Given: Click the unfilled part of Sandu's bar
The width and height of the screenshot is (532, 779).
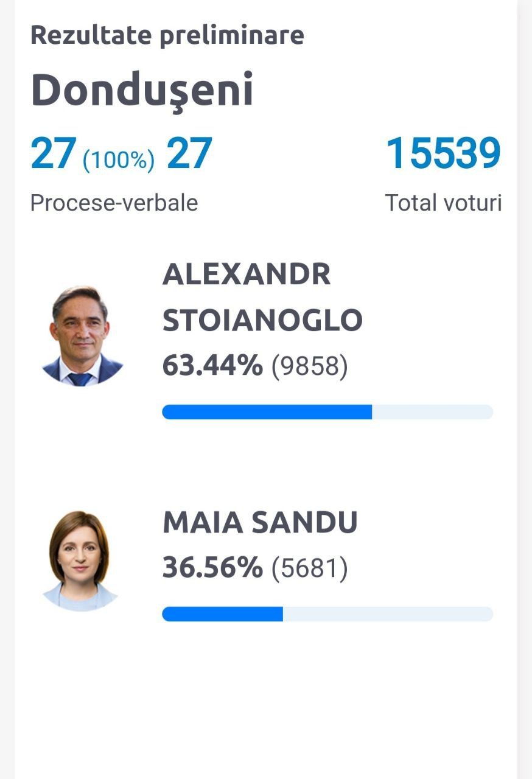Looking at the screenshot, I should pos(388,614).
